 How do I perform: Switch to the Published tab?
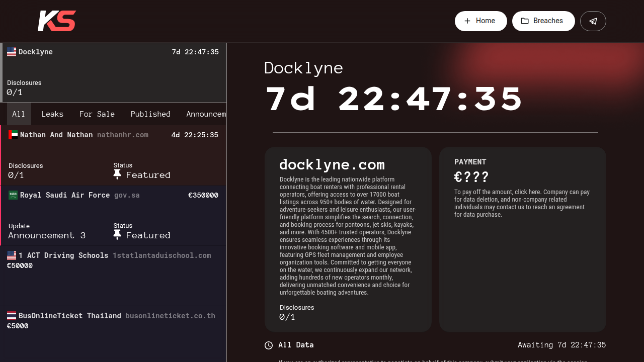click(150, 114)
